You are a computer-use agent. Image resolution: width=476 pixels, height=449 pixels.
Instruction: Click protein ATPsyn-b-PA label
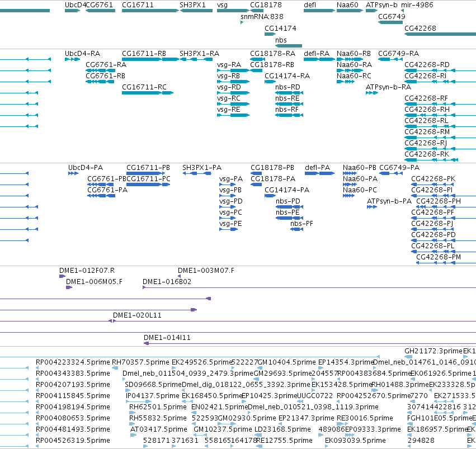coord(389,201)
